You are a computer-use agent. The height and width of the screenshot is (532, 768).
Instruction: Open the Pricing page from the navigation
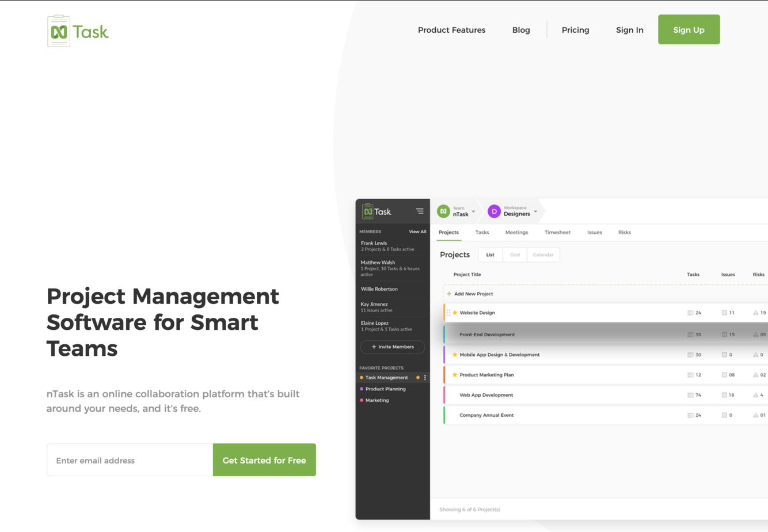pyautogui.click(x=575, y=30)
